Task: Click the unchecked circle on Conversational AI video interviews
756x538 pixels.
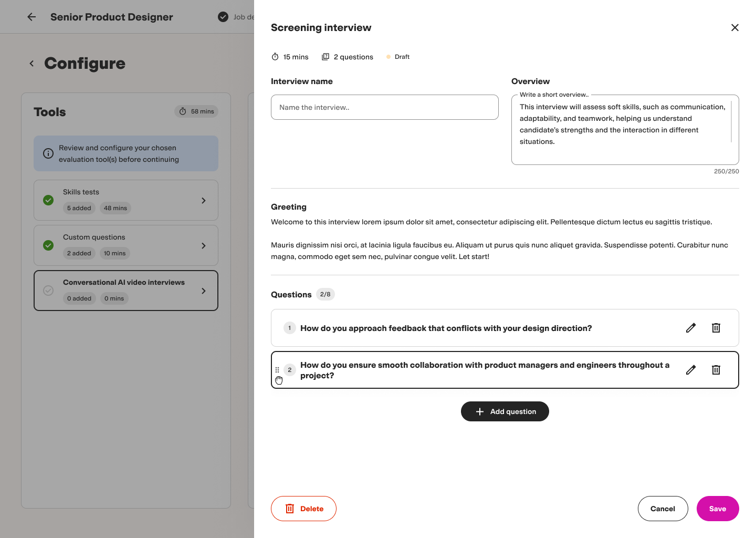Action: click(48, 291)
